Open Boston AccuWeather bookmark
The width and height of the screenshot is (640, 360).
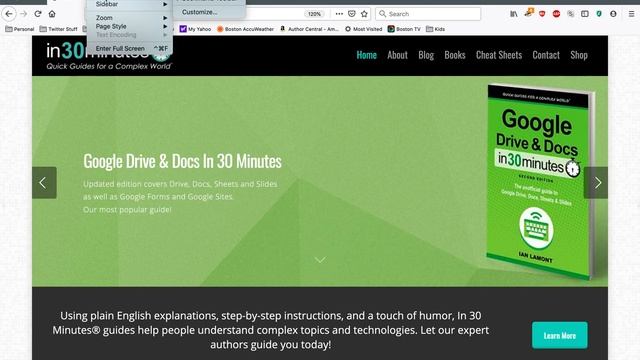tap(245, 29)
